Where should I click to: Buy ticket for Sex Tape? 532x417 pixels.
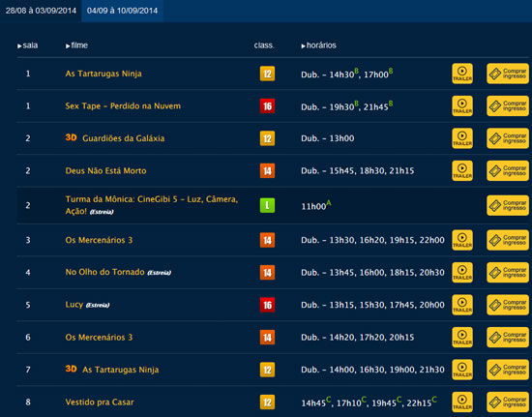click(x=508, y=105)
